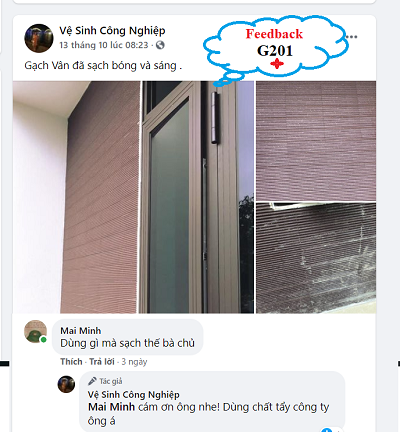Click Trả lời under Mai Minh's comment

[102, 362]
